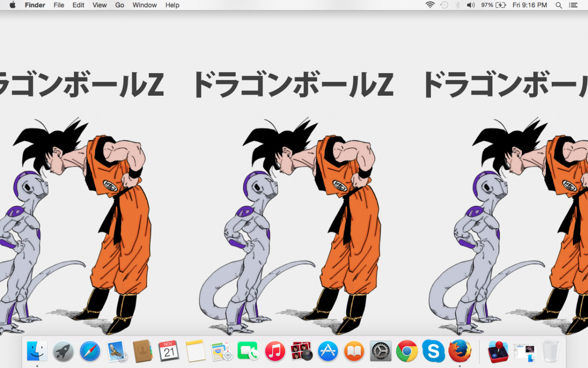Expand the Wi-Fi status menu
Screen dimensions: 588x368
click(x=430, y=5)
